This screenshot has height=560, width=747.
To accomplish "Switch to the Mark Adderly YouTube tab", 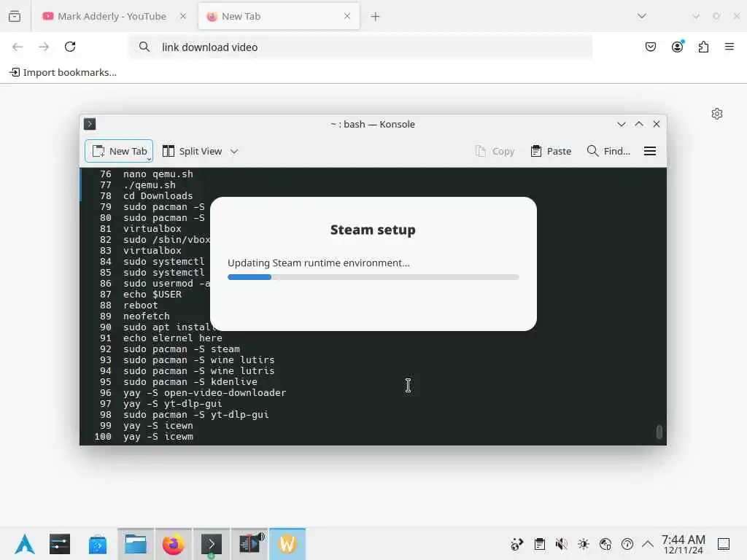I will [x=105, y=16].
